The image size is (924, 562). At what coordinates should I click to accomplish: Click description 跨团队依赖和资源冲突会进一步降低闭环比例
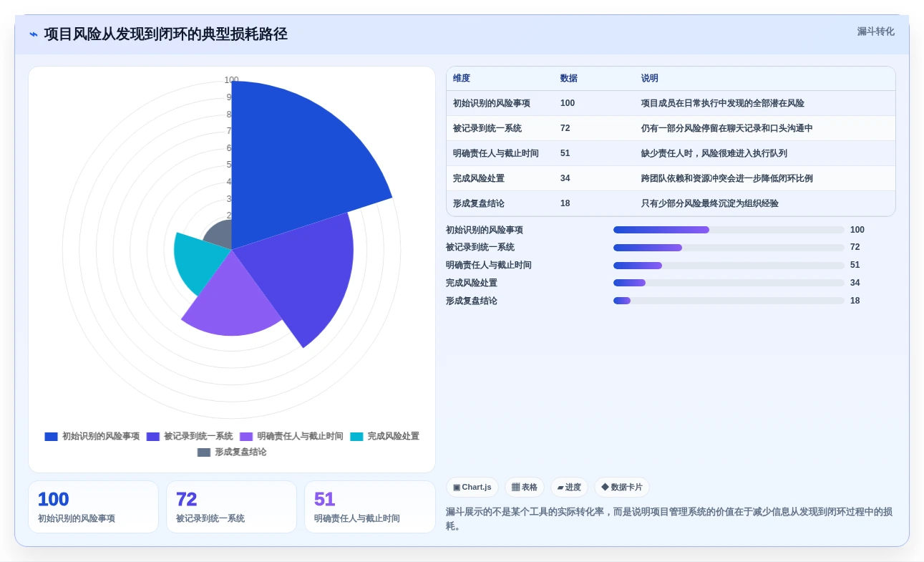tap(727, 178)
